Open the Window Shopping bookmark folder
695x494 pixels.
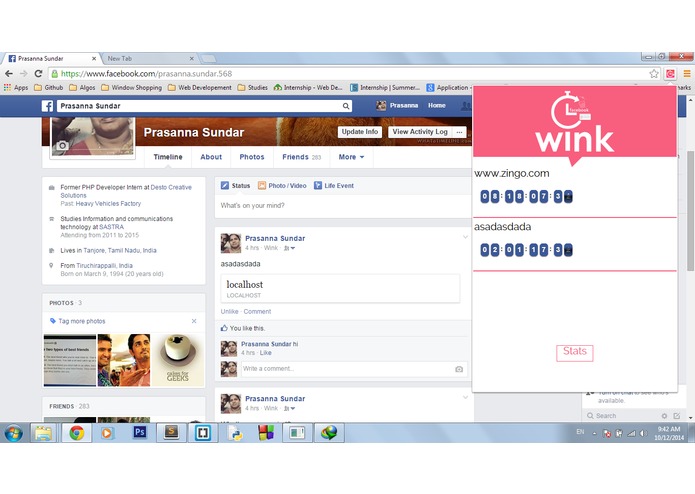[132, 88]
